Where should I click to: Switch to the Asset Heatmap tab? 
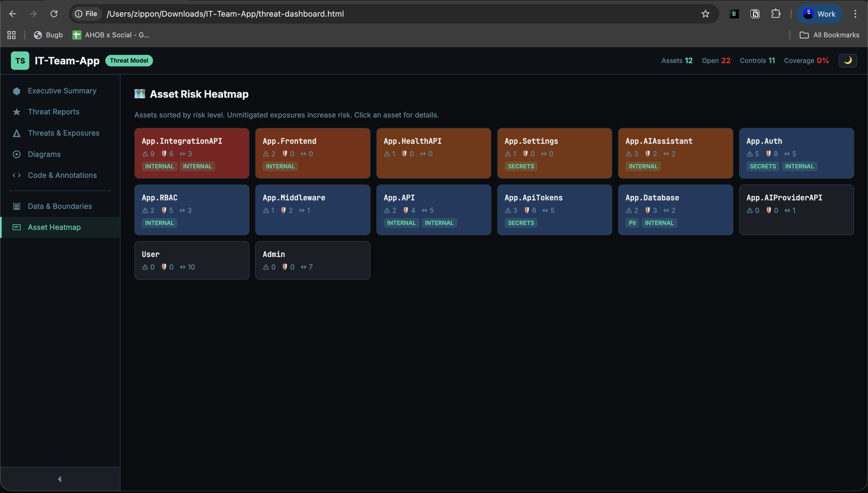54,227
